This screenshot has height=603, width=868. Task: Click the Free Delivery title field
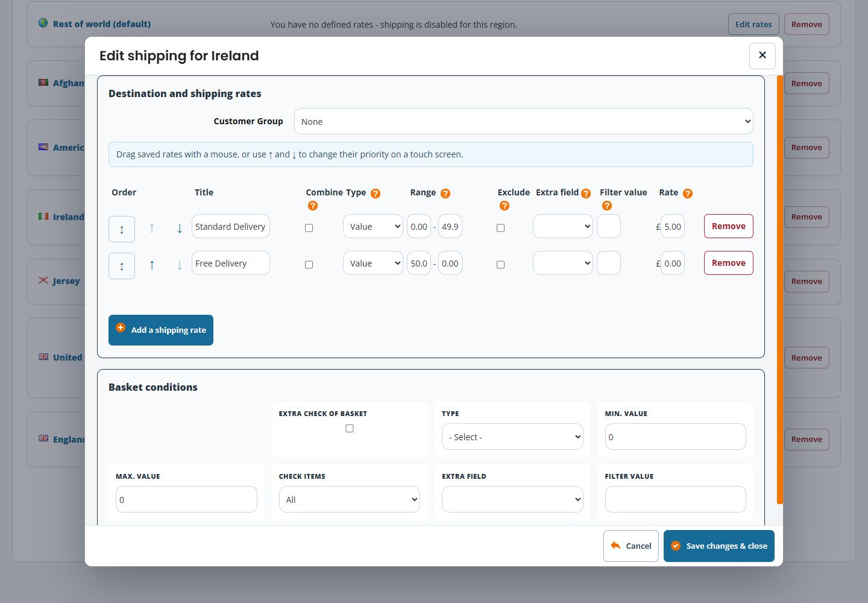(x=231, y=263)
